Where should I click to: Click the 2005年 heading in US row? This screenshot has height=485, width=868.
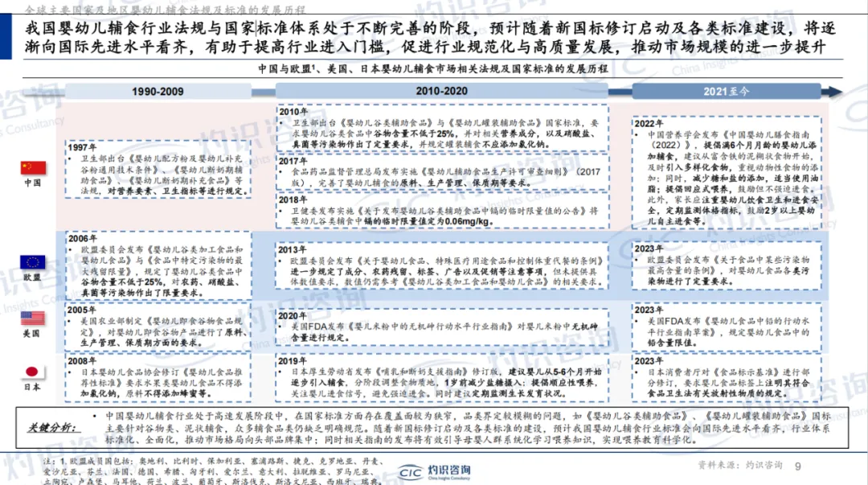tap(82, 310)
